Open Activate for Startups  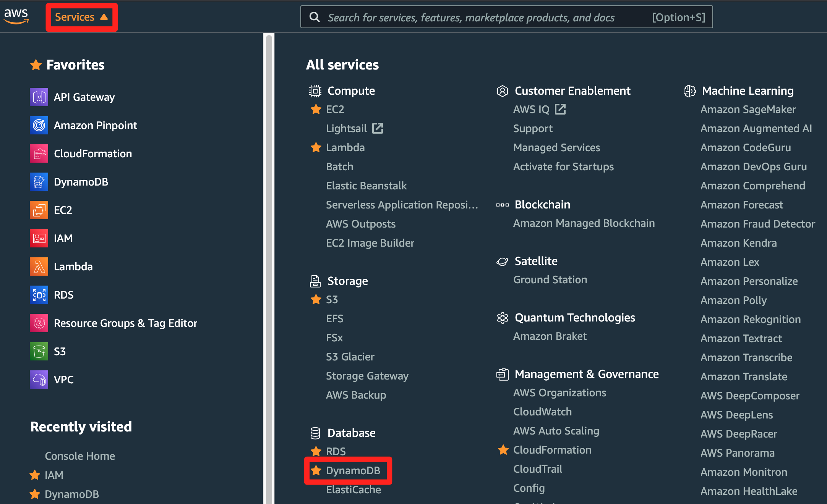click(563, 166)
